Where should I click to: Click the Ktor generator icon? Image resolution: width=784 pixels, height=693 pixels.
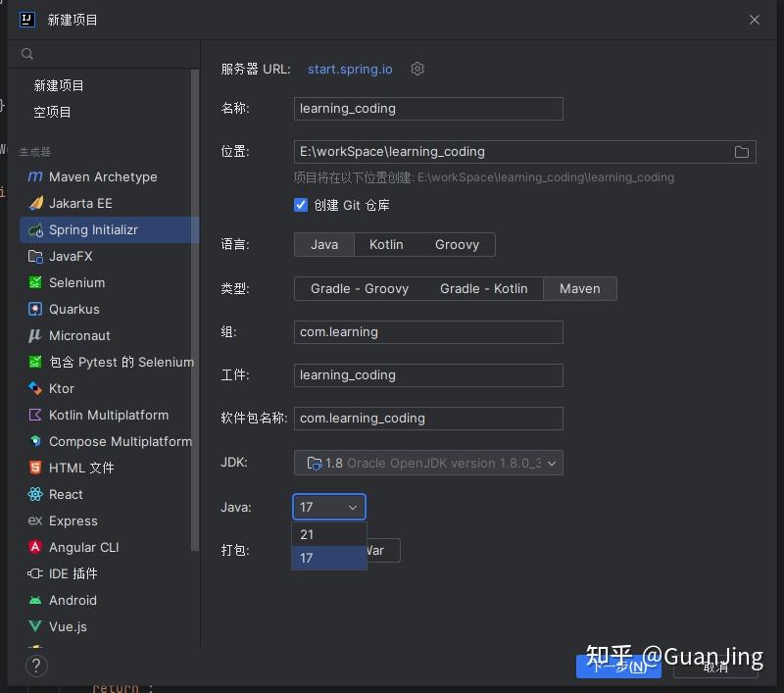(x=34, y=388)
